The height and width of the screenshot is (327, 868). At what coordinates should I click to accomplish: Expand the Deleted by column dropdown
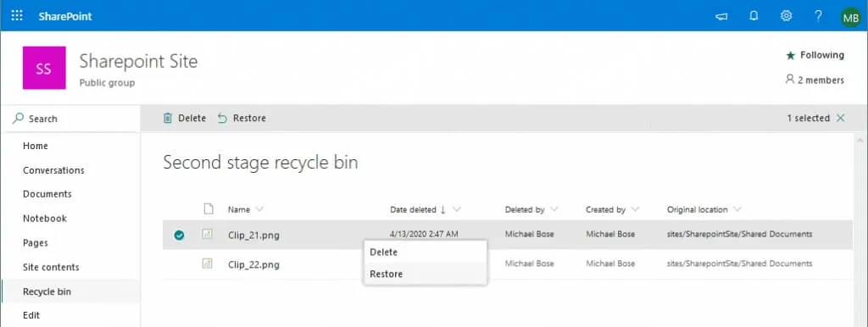[554, 210]
